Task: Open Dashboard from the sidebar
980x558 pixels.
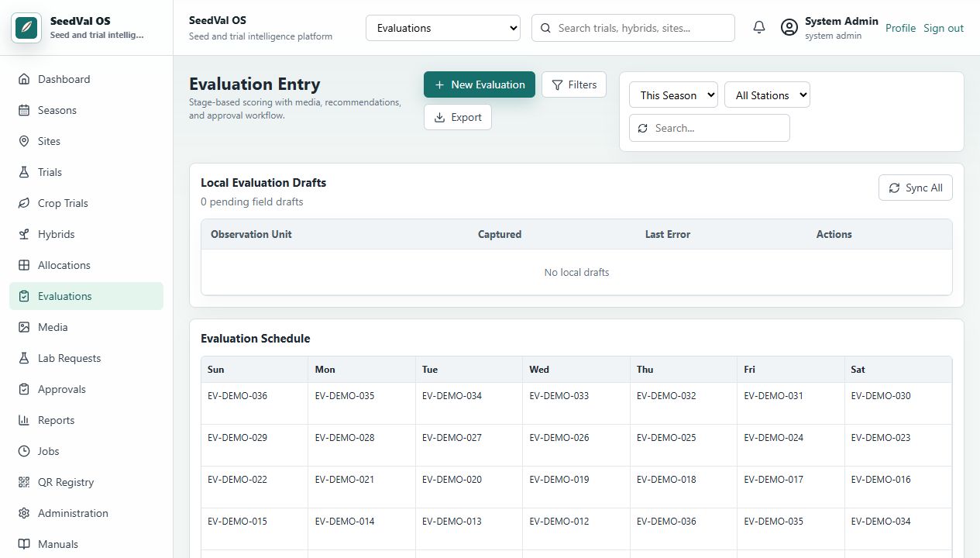Action: (86, 79)
